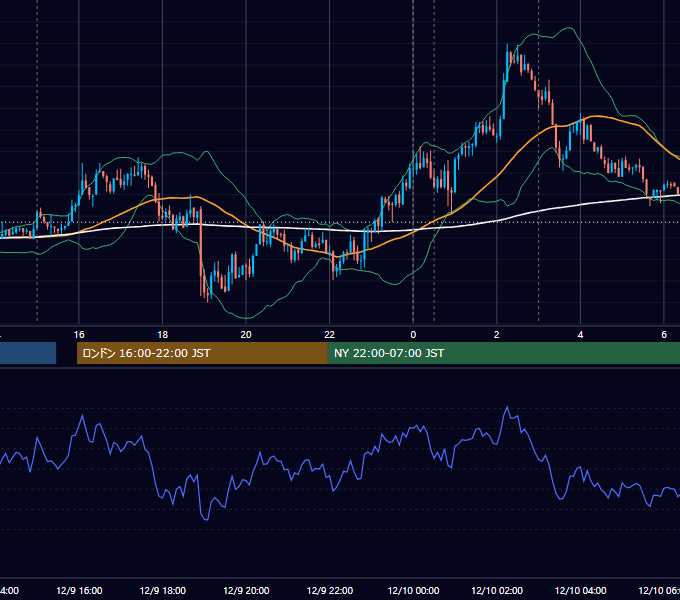Screen dimensions: 680x600
Task: Click the 12/10 00:00 time label
Action: [413, 590]
